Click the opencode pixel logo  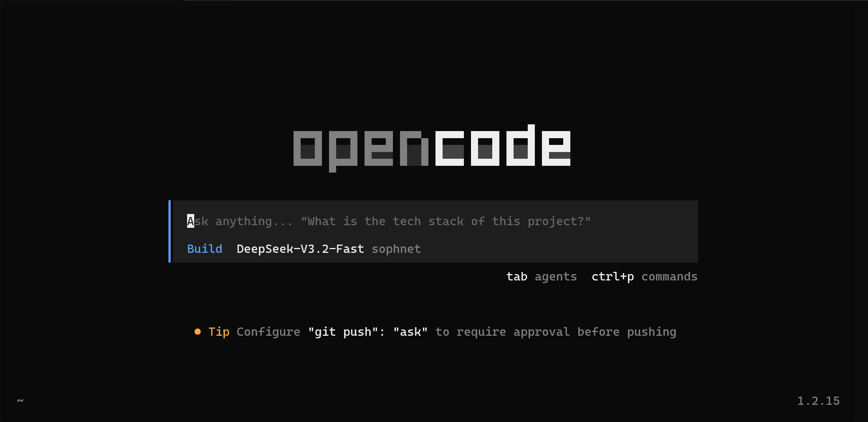click(x=432, y=148)
